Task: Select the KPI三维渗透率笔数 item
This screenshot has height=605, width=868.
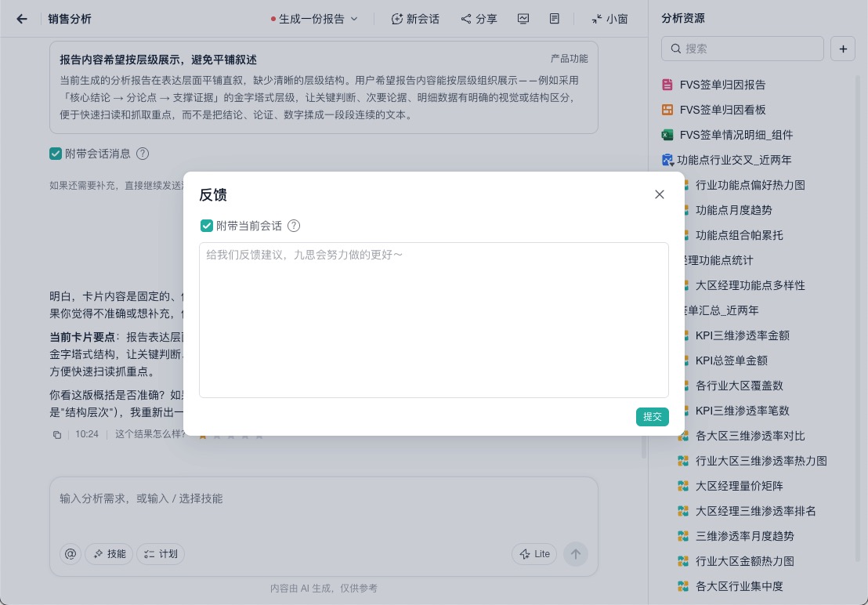Action: click(x=742, y=410)
